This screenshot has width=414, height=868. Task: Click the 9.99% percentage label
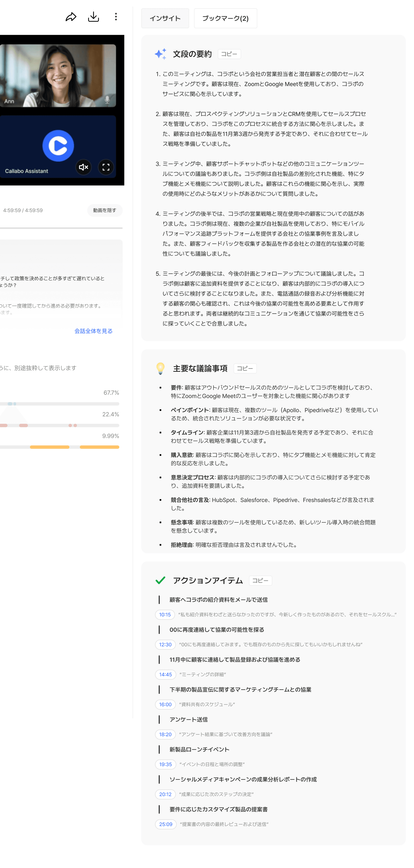coord(111,436)
